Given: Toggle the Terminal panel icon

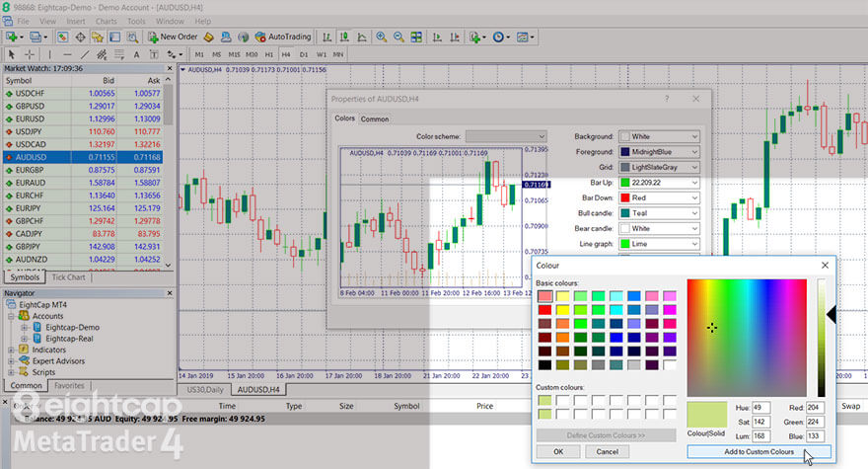Looking at the screenshot, I should (114, 38).
